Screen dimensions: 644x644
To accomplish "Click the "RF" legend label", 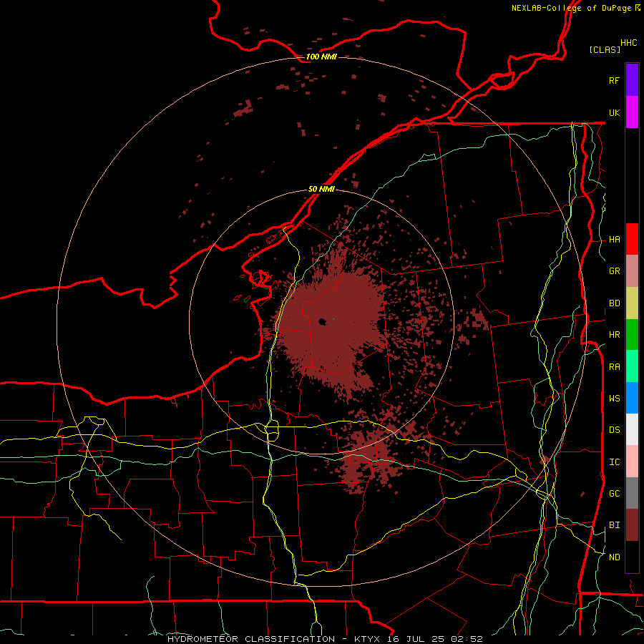I will click(614, 80).
